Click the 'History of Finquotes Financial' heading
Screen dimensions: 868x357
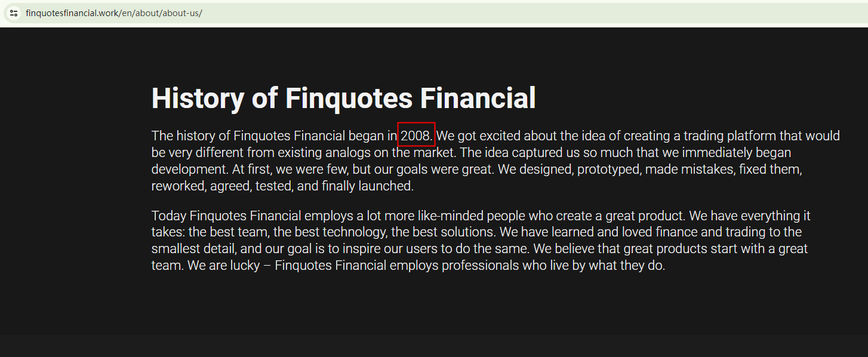pyautogui.click(x=343, y=99)
